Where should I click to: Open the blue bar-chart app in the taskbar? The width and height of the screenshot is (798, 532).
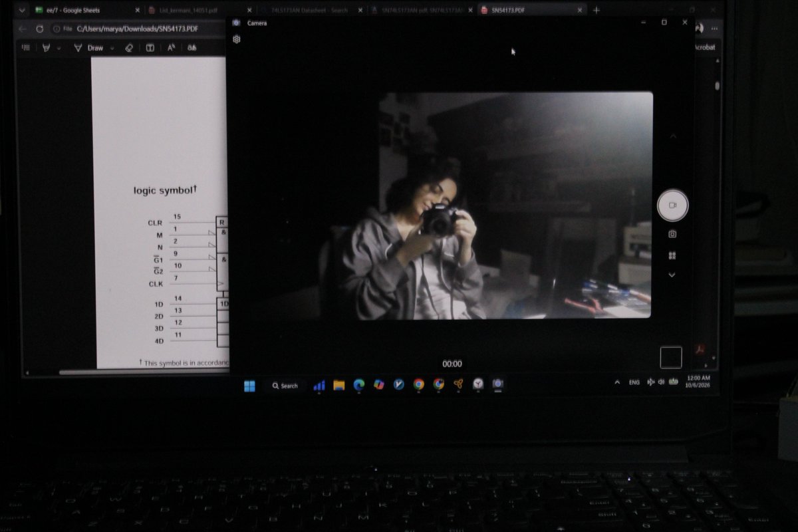coord(319,386)
